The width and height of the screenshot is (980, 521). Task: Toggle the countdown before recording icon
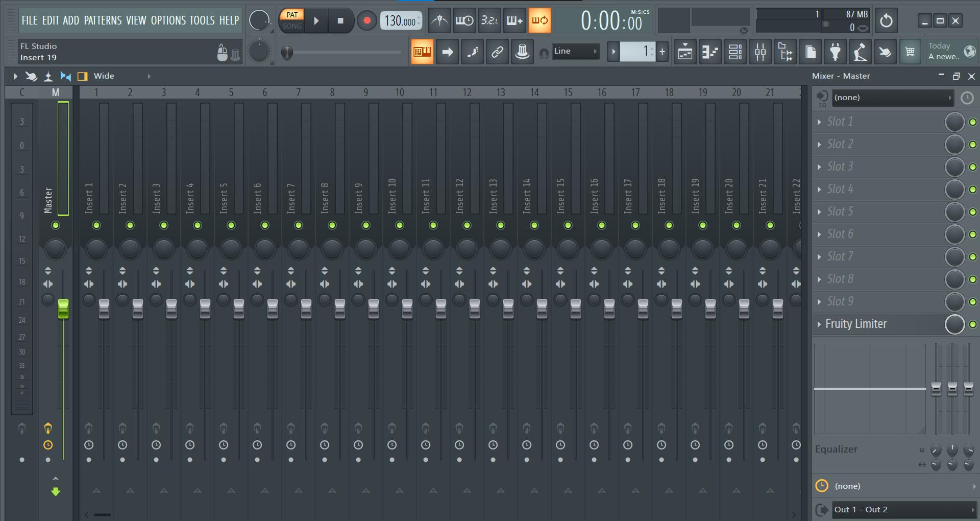(489, 20)
